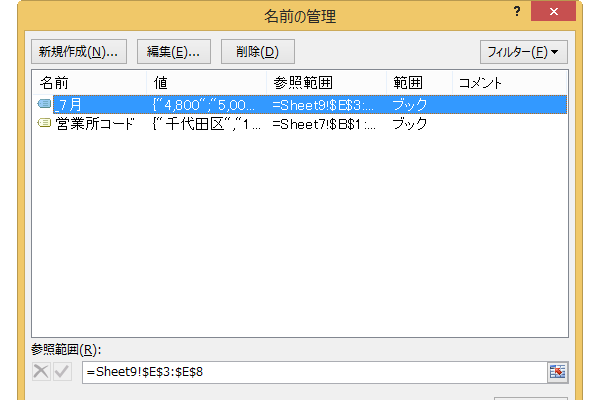Delete the selected name with 削除(D)

click(258, 52)
